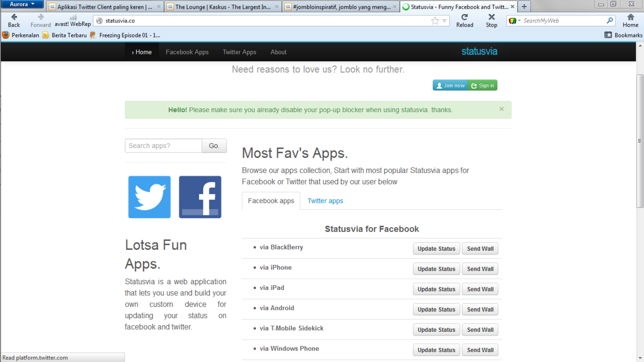Viewport: 644px width, 362px height.
Task: Click the Join now button
Action: pos(450,85)
